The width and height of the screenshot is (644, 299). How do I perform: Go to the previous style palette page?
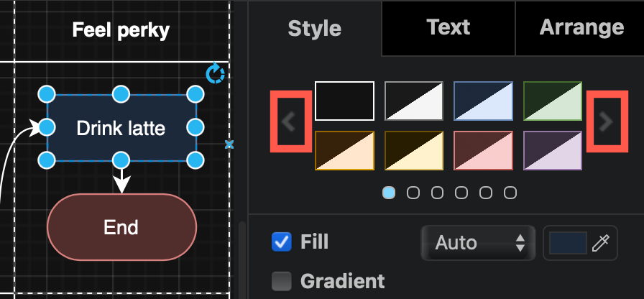[x=289, y=121]
